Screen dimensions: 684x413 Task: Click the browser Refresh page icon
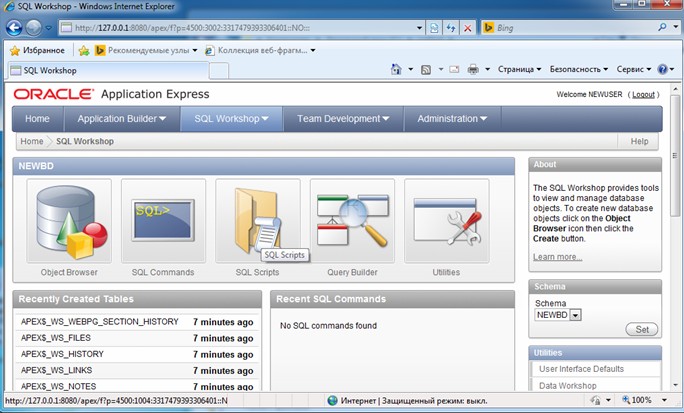tap(451, 28)
